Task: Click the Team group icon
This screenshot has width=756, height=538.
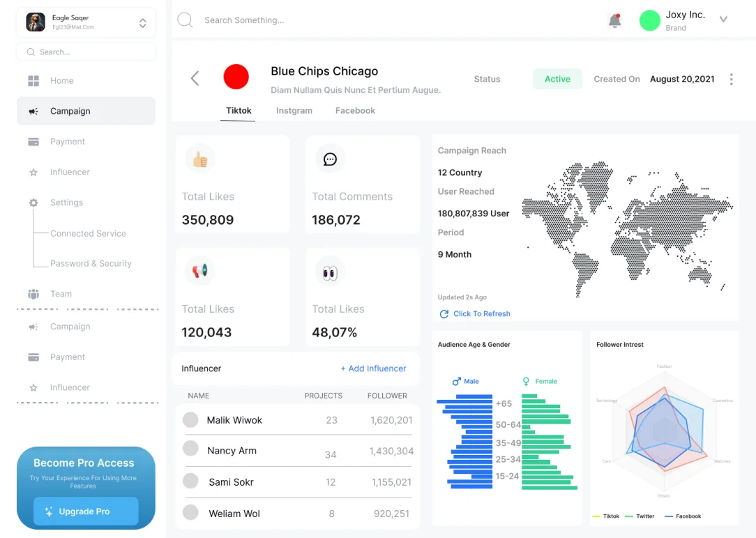Action: tap(33, 294)
